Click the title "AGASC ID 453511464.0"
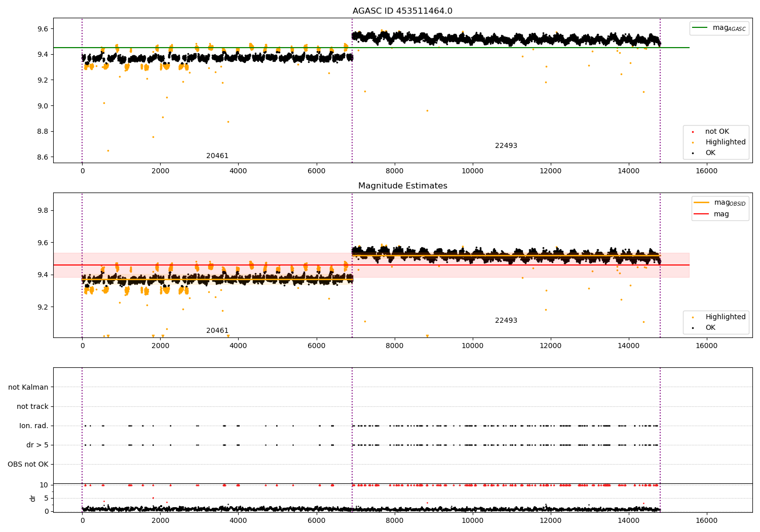 coord(402,11)
